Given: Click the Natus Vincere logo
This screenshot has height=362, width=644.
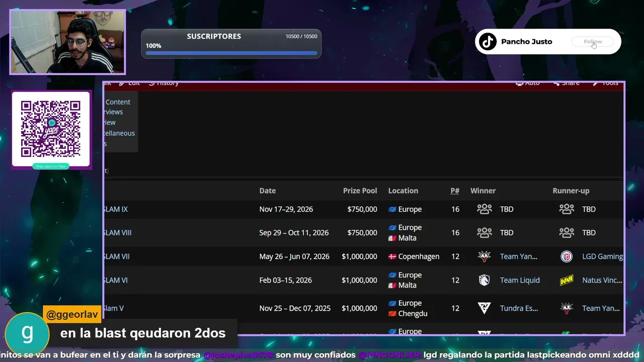Looking at the screenshot, I should tap(567, 280).
